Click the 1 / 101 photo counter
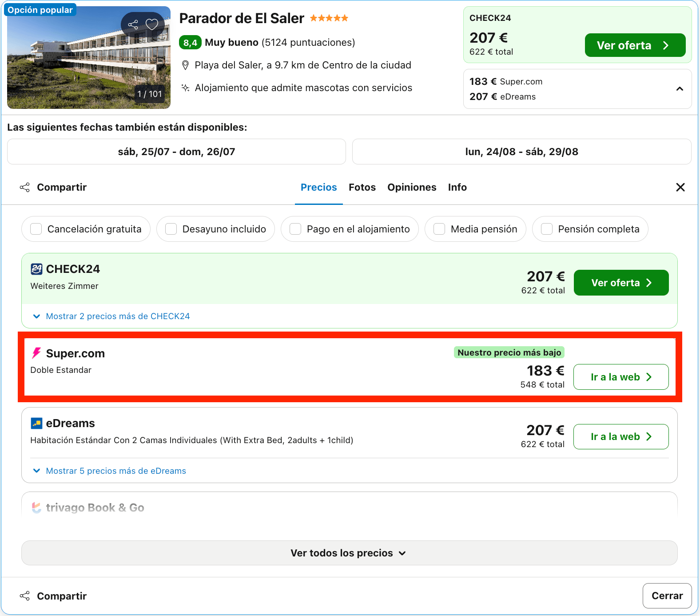700x616 pixels. pos(150,94)
